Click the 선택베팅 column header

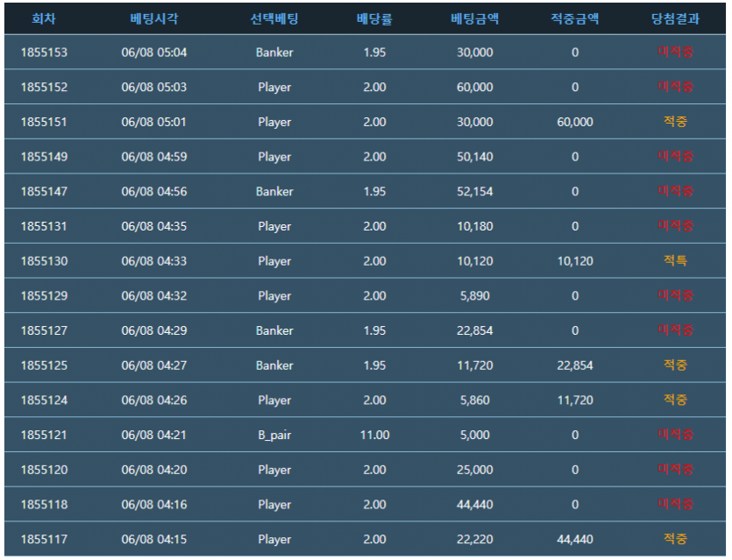coord(274,18)
